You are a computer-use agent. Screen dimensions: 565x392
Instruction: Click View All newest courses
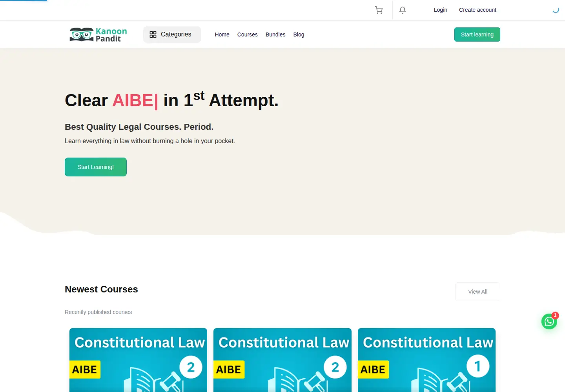tap(478, 292)
